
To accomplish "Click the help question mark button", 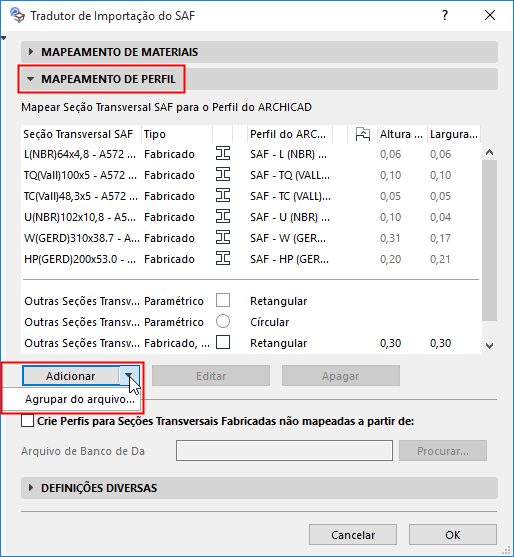I will [x=445, y=15].
